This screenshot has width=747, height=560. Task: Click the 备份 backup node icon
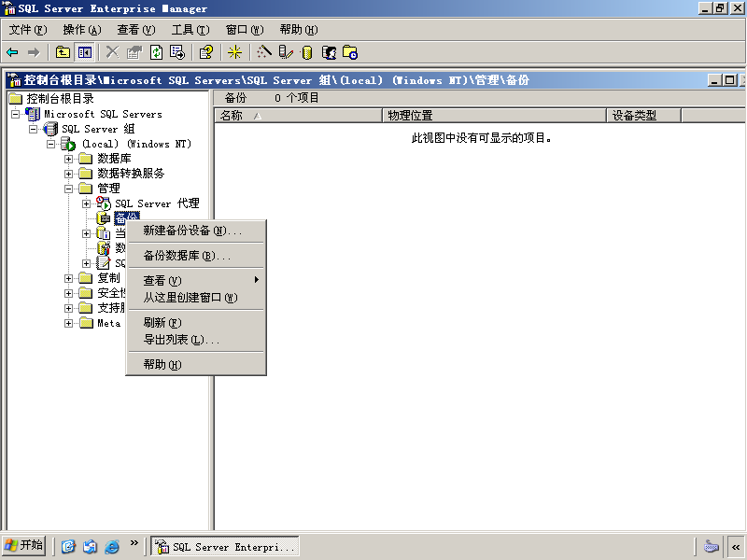pos(104,218)
